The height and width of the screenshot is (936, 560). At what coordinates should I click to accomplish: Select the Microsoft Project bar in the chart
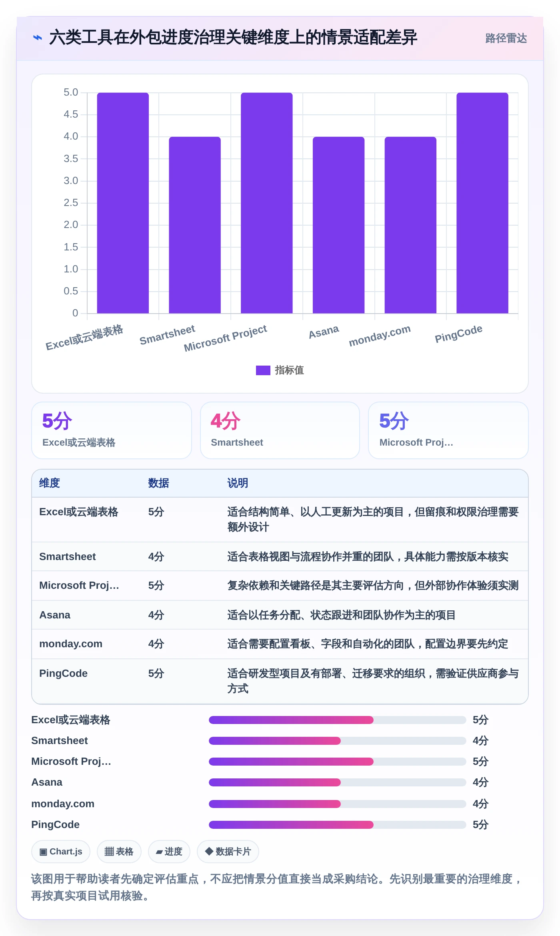click(x=267, y=203)
